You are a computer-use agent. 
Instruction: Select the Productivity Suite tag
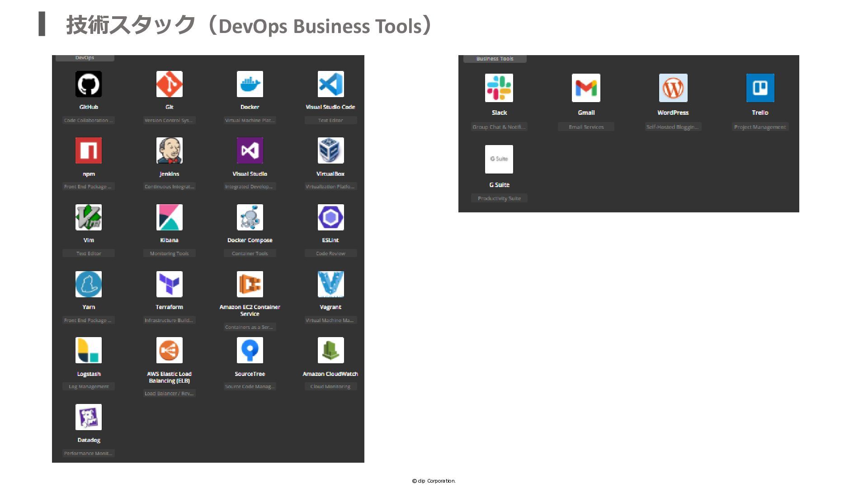click(x=499, y=198)
